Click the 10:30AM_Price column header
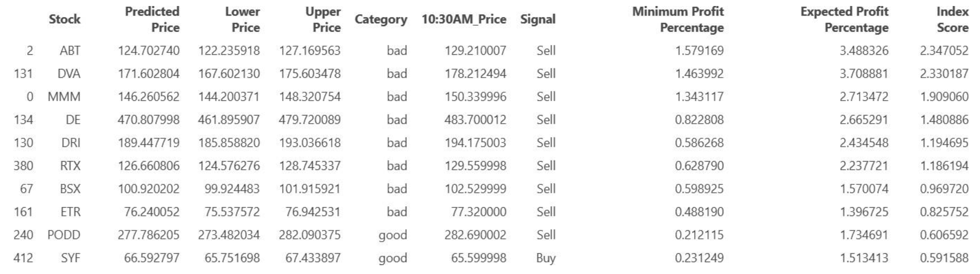Screen dimensions: 980x274 pos(464,19)
